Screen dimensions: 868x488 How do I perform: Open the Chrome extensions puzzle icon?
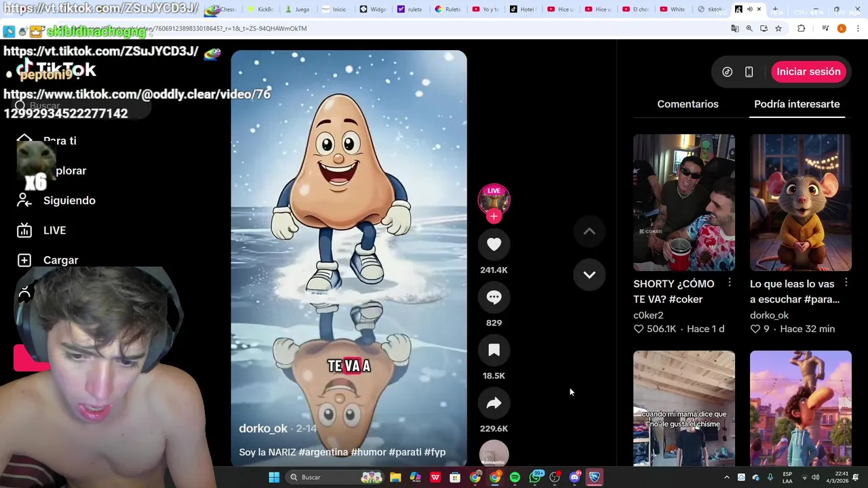click(x=802, y=28)
